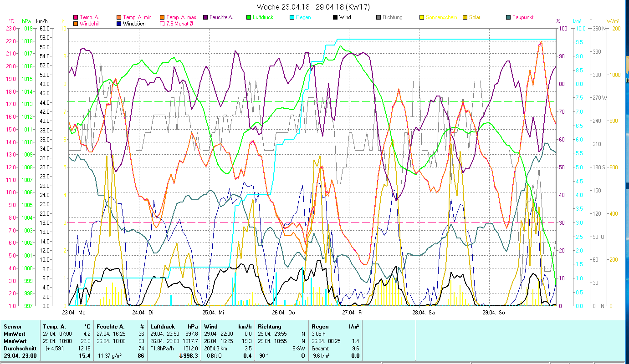Select the maximum pressure value '1017.7'
This screenshot has height=364, width=629.
click(191, 341)
